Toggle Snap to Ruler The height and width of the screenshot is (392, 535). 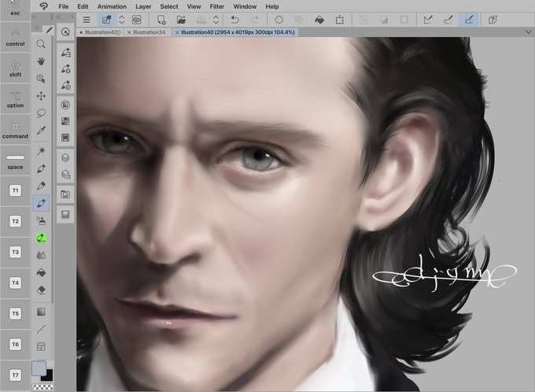click(x=428, y=20)
